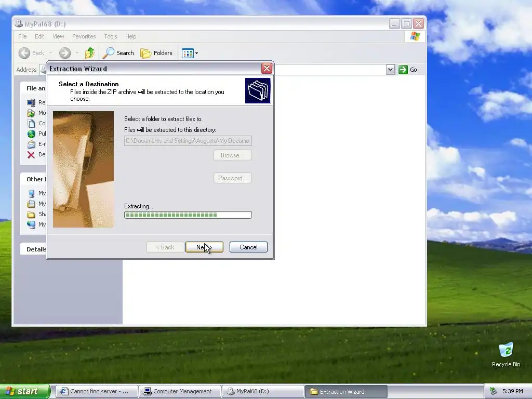Click the My Network Places icon
This screenshot has height=399, width=532.
pos(31,224)
